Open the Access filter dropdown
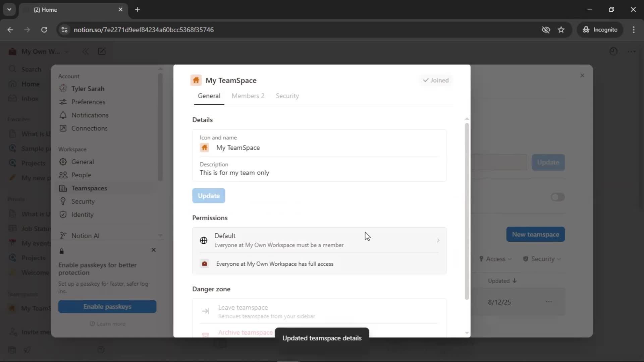644x362 pixels. [x=495, y=259]
